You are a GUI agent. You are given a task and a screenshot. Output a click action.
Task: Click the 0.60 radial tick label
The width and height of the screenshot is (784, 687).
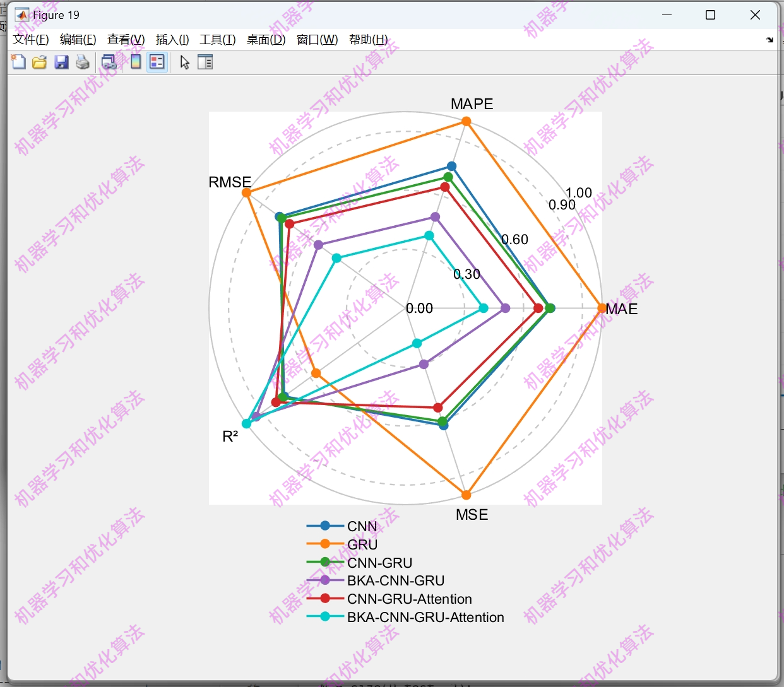[515, 240]
